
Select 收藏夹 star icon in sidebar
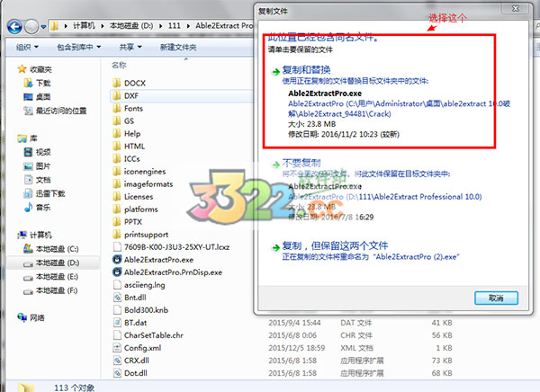click(x=22, y=69)
